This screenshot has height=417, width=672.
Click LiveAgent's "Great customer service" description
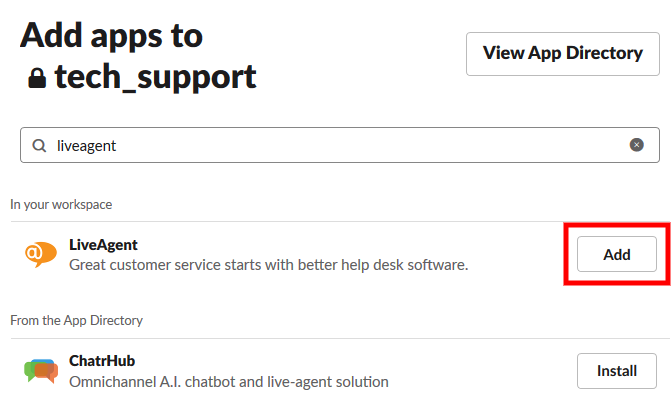[268, 265]
